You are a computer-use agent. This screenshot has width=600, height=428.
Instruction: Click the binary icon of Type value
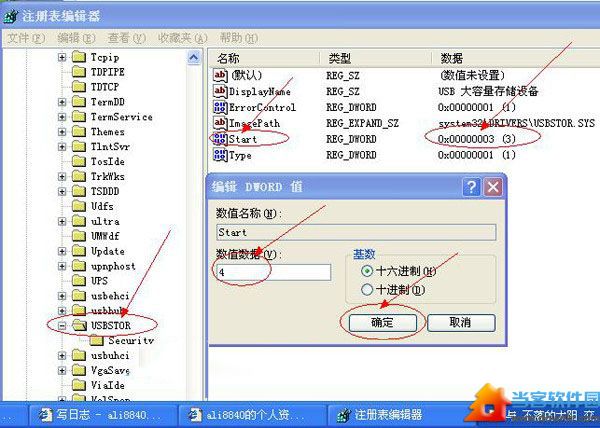pos(220,155)
